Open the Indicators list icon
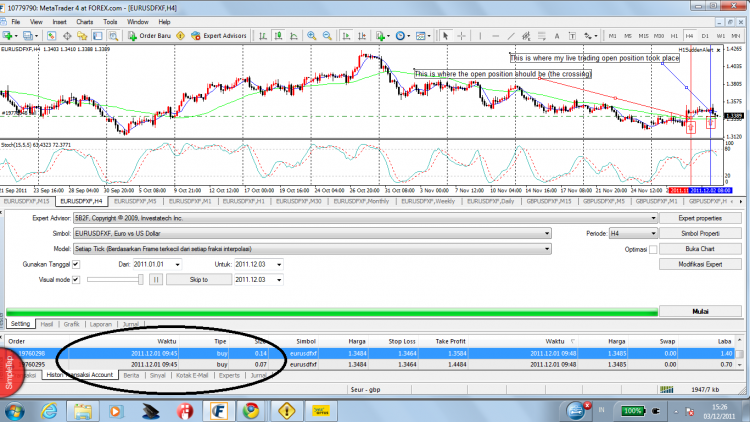This screenshot has height=422, width=750. point(381,36)
